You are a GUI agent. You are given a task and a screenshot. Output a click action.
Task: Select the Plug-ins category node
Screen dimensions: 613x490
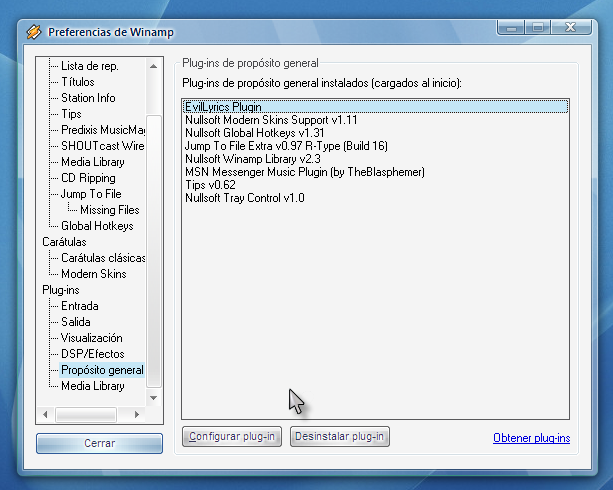coord(61,291)
